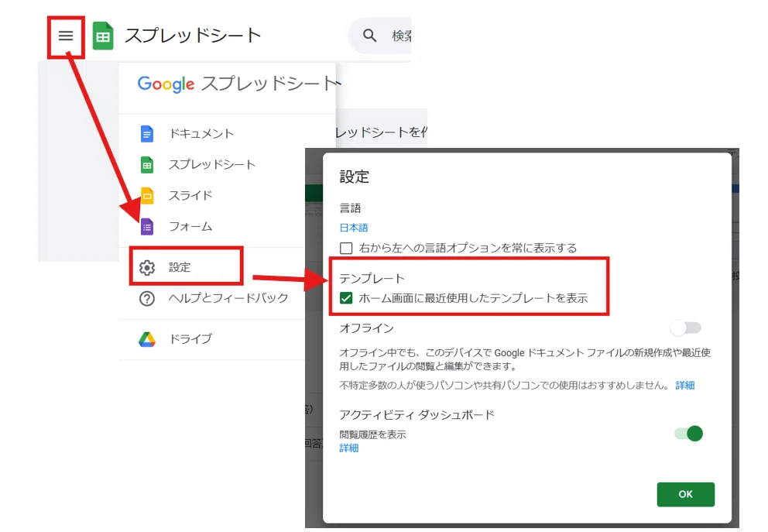Open ドキュメント from the side menu
This screenshot has height=532, width=768.
coord(202,134)
